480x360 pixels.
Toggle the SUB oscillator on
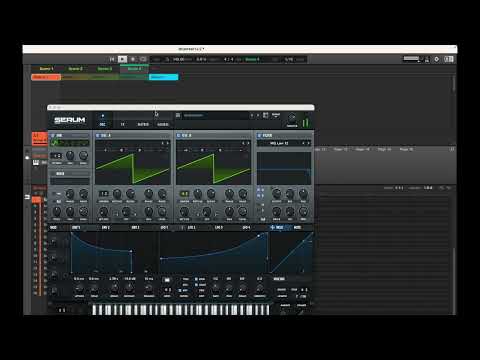click(x=53, y=135)
